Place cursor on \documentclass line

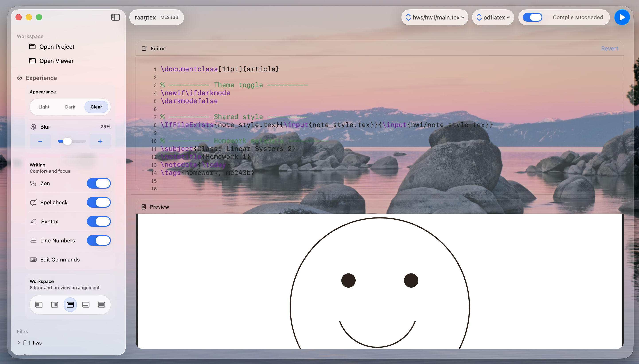220,69
